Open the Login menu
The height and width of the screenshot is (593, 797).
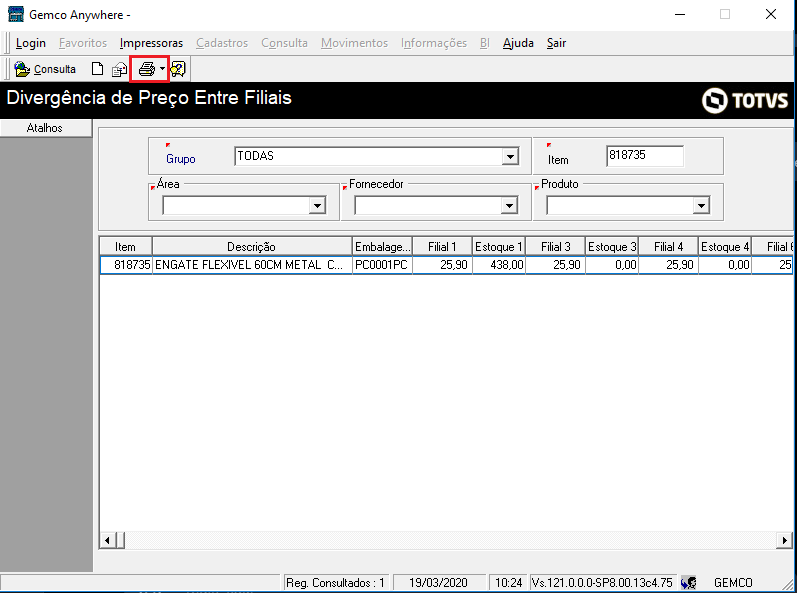click(30, 43)
